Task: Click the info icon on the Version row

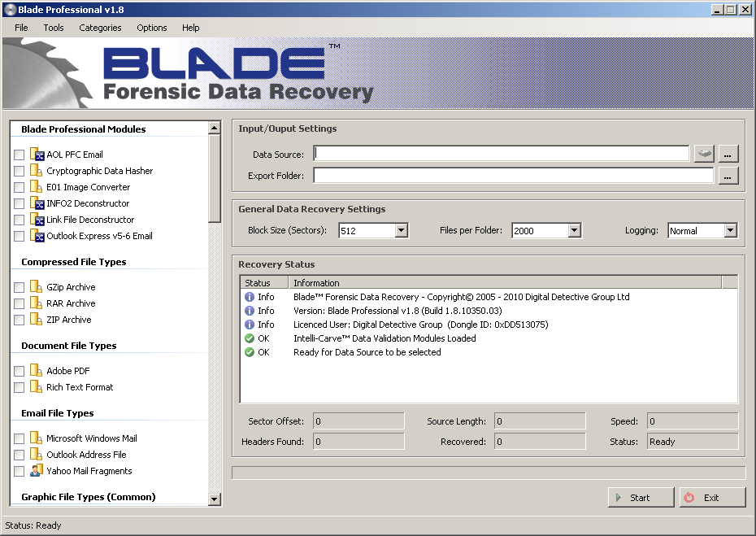Action: click(x=250, y=311)
